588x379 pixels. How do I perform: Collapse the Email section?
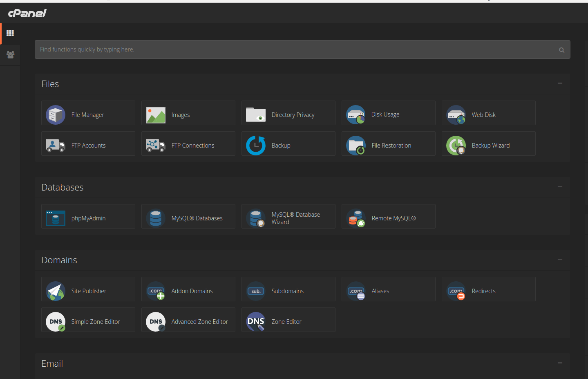pos(560,363)
